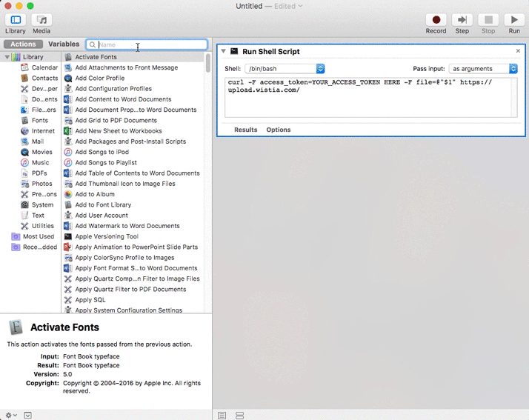Select the Fonts category

[35, 121]
